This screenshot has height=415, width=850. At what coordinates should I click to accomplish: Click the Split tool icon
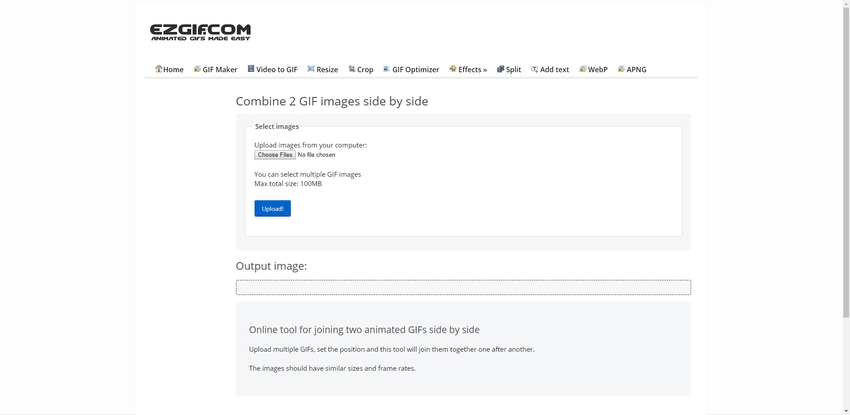click(501, 69)
